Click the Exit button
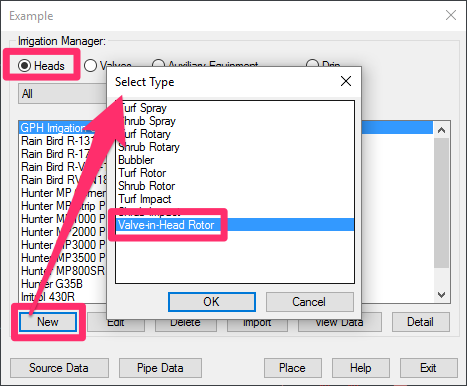The height and width of the screenshot is (386, 467). tap(428, 368)
